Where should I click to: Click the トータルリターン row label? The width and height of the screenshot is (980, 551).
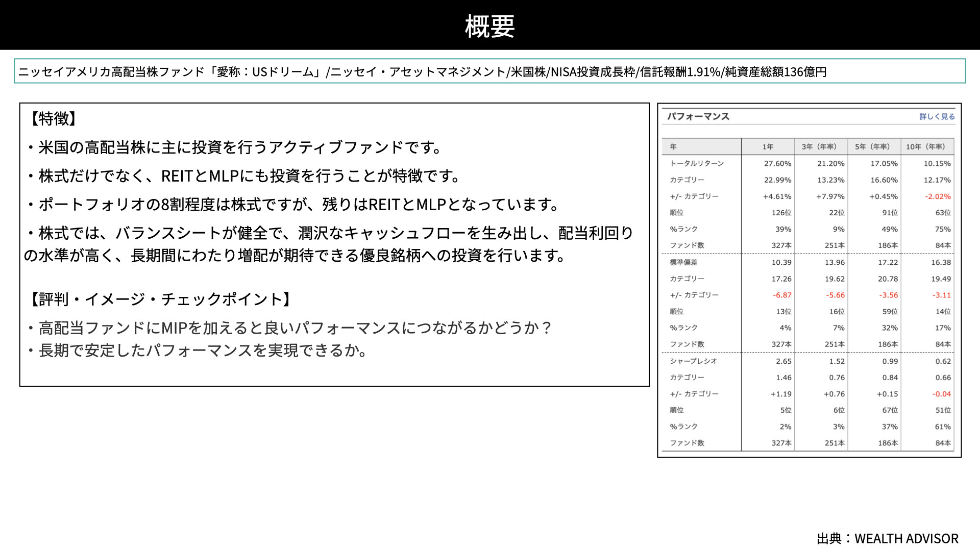(x=697, y=164)
